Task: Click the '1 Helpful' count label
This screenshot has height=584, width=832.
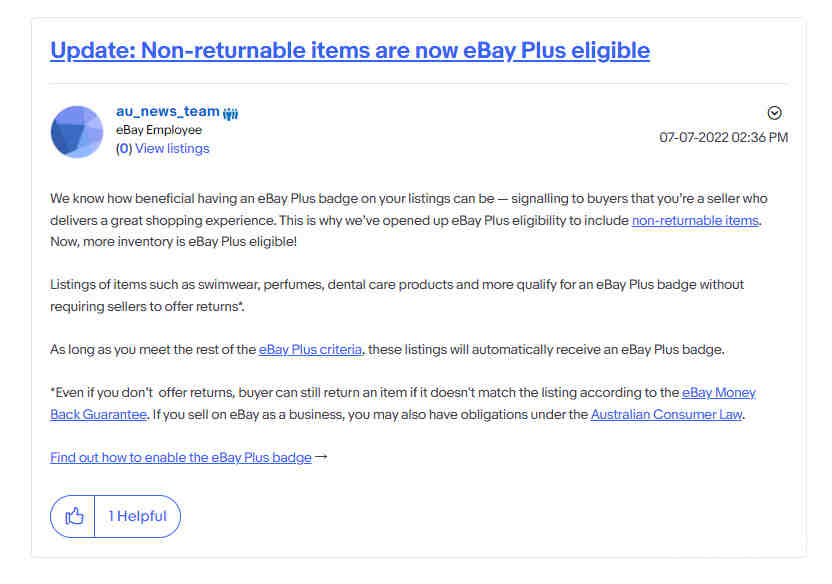Action: (x=137, y=516)
